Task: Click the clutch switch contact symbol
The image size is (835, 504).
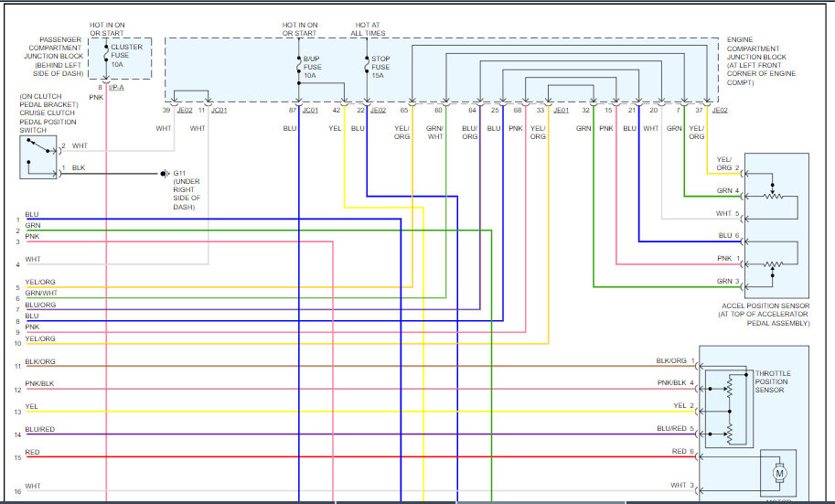Action: tap(38, 157)
